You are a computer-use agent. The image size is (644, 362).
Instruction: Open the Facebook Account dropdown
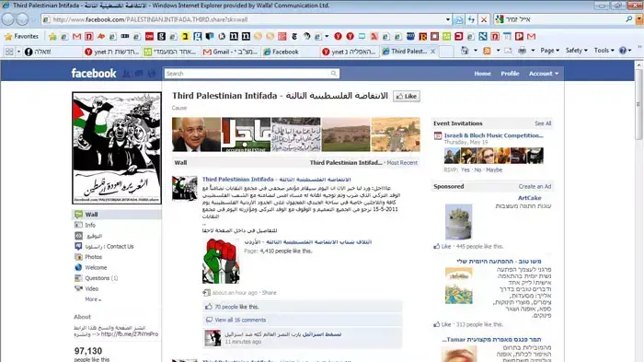pos(544,74)
